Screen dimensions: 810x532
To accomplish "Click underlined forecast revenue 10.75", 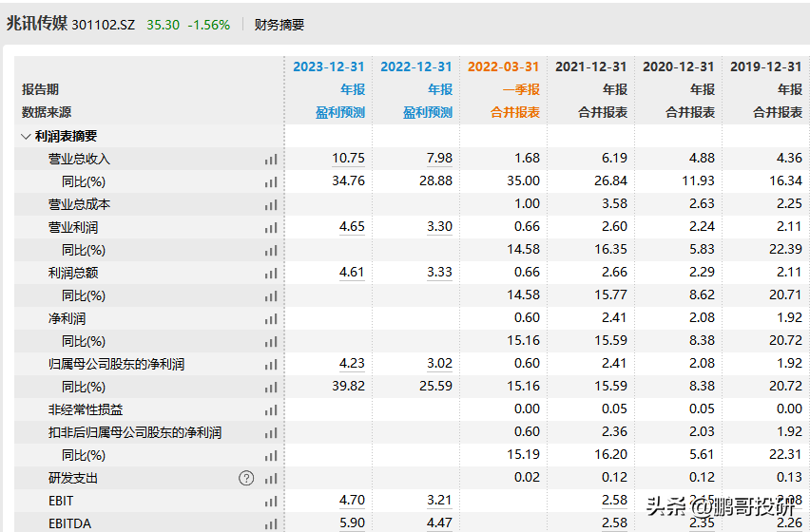I will (348, 158).
